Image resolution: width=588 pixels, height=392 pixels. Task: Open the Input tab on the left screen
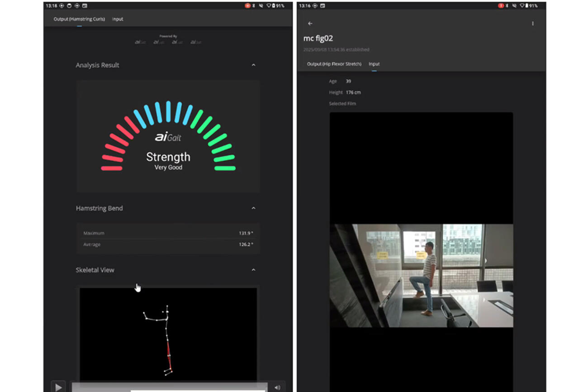click(x=118, y=19)
